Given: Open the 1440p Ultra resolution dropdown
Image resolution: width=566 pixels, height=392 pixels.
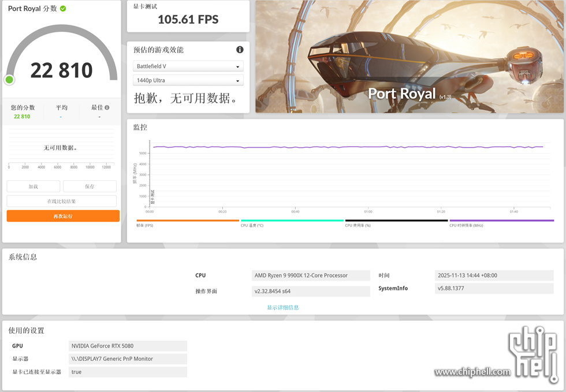Looking at the screenshot, I should tap(188, 80).
